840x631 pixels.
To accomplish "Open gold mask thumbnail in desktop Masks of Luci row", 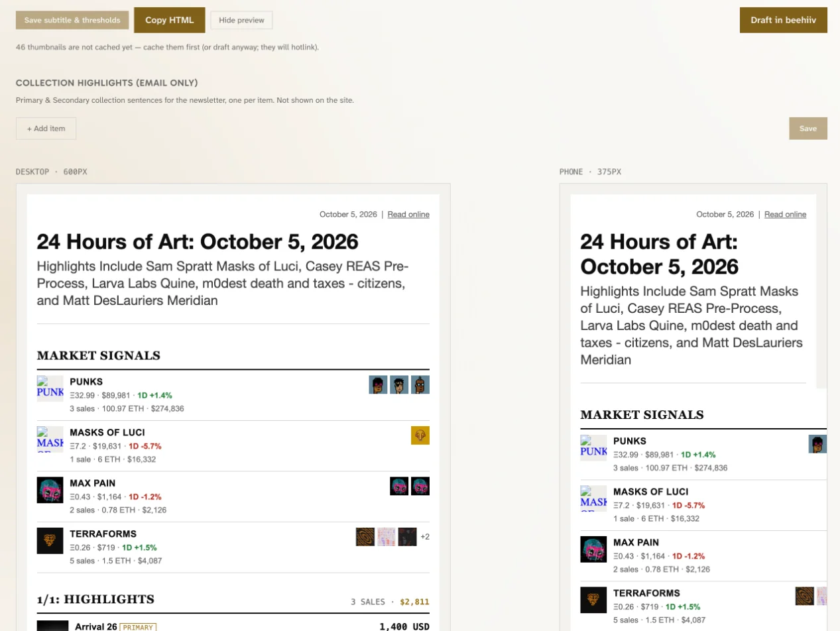I will tap(420, 435).
